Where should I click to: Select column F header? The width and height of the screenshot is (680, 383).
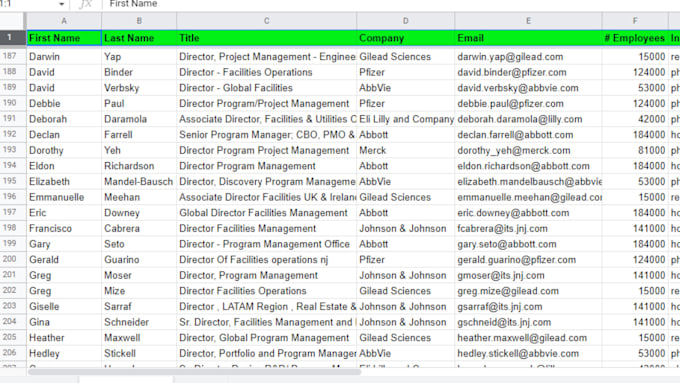pos(635,21)
